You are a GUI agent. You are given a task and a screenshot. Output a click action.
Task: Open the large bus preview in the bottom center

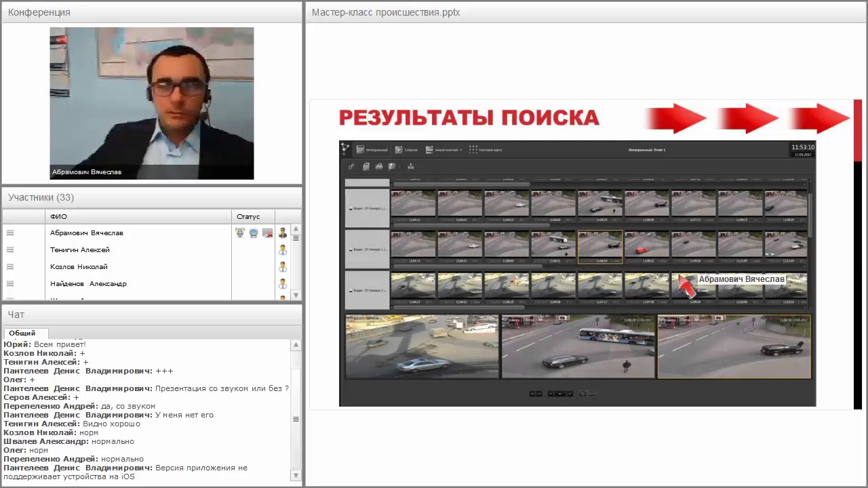(578, 346)
